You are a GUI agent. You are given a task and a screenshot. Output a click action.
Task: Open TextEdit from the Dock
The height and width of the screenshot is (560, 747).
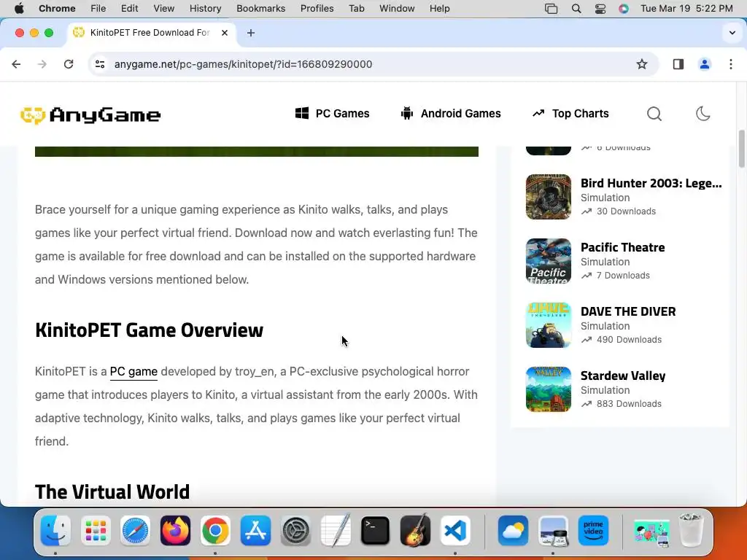click(x=336, y=530)
